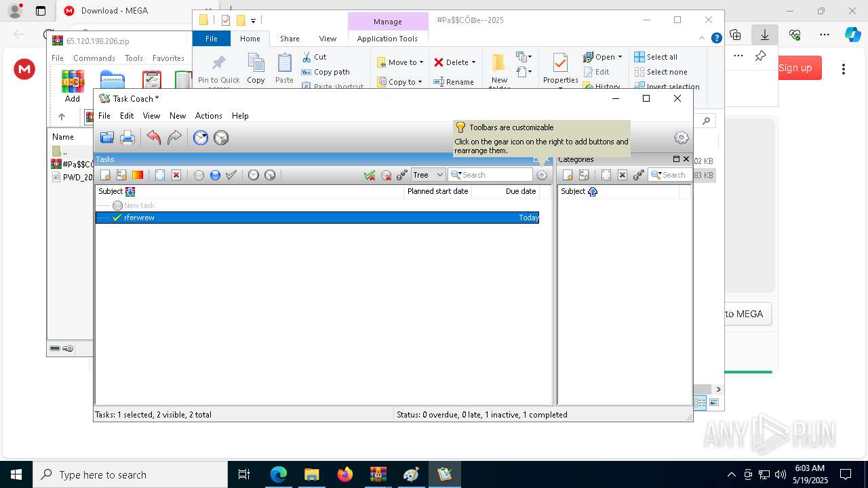This screenshot has height=488, width=868.
Task: Stop effort tracking with the grey clock icon
Action: 221,138
